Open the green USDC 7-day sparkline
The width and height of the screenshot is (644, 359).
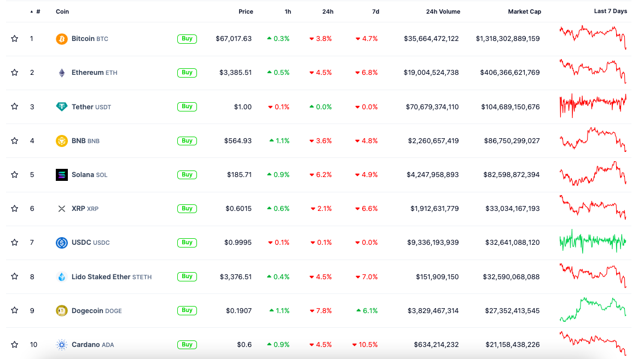pos(593,242)
